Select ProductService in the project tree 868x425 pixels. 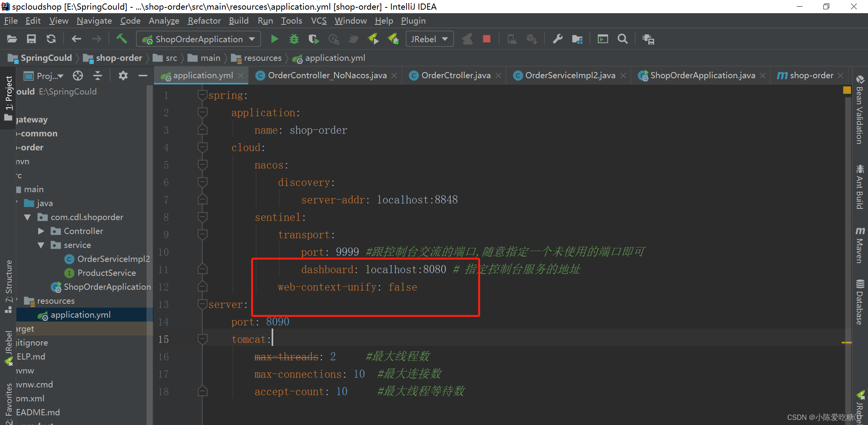coord(100,273)
